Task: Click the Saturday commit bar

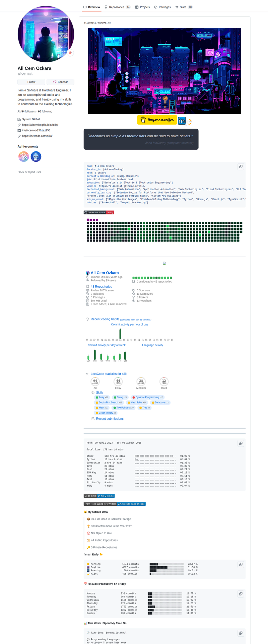Action: pyautogui.click(x=125, y=355)
